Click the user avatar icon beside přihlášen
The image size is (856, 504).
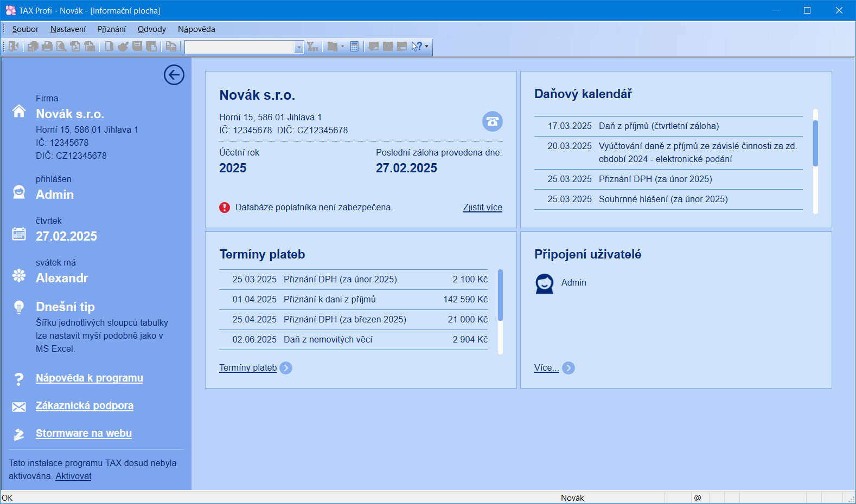(x=19, y=192)
